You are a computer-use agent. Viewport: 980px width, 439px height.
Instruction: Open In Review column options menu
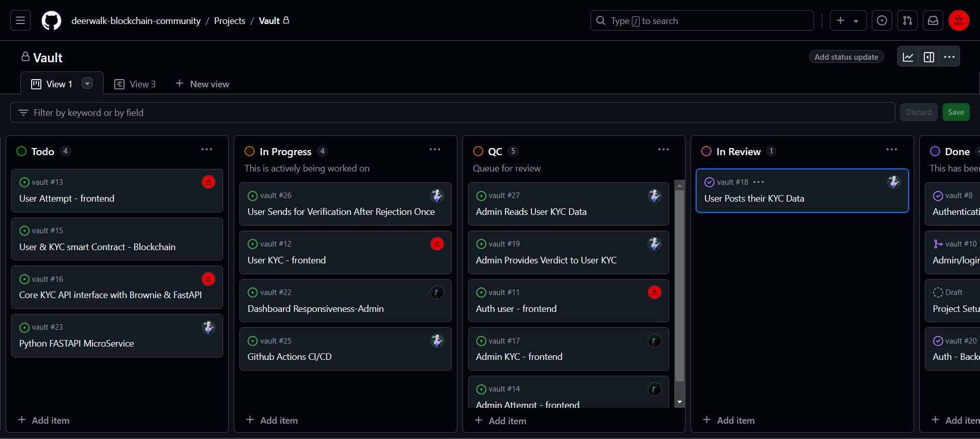coord(892,150)
